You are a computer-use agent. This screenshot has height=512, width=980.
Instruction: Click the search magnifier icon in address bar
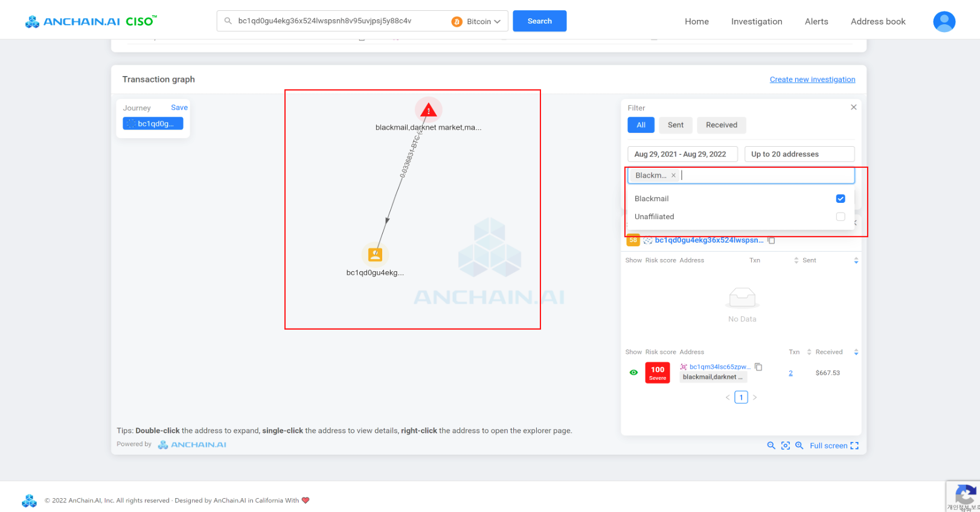(x=228, y=21)
